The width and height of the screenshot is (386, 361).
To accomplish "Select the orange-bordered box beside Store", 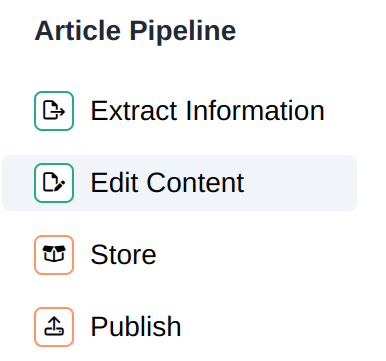I will pyautogui.click(x=54, y=255).
